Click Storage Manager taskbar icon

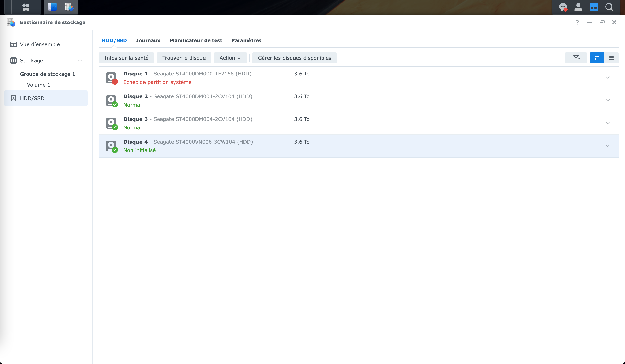[69, 7]
